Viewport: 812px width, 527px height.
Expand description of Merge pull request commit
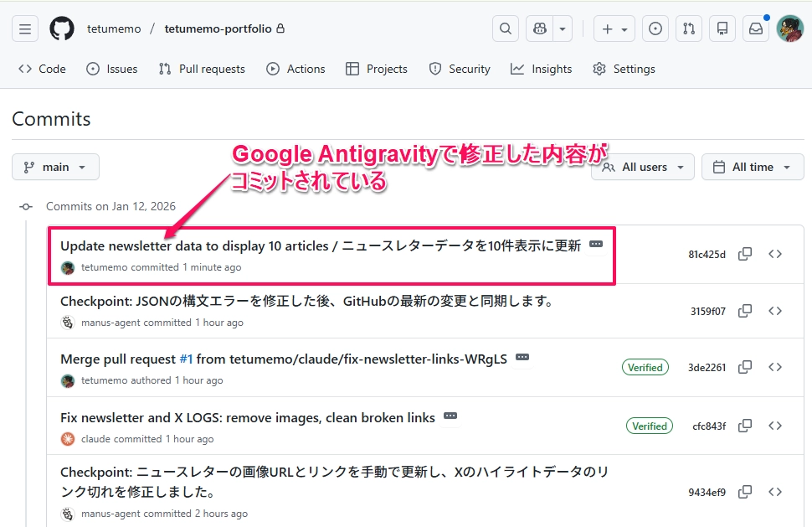coord(522,357)
